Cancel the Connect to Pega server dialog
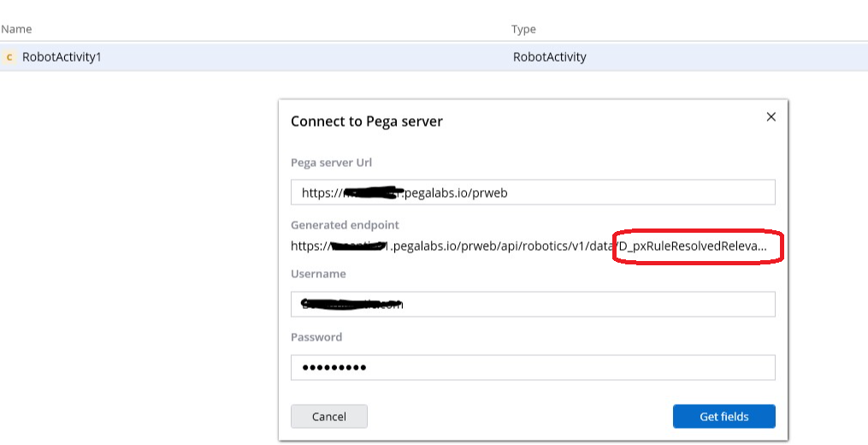Viewport: 868px width, 445px height. [x=329, y=416]
